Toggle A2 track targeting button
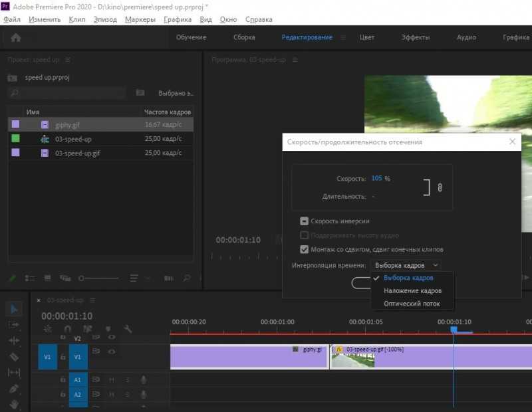The image size is (532, 412). 78,395
